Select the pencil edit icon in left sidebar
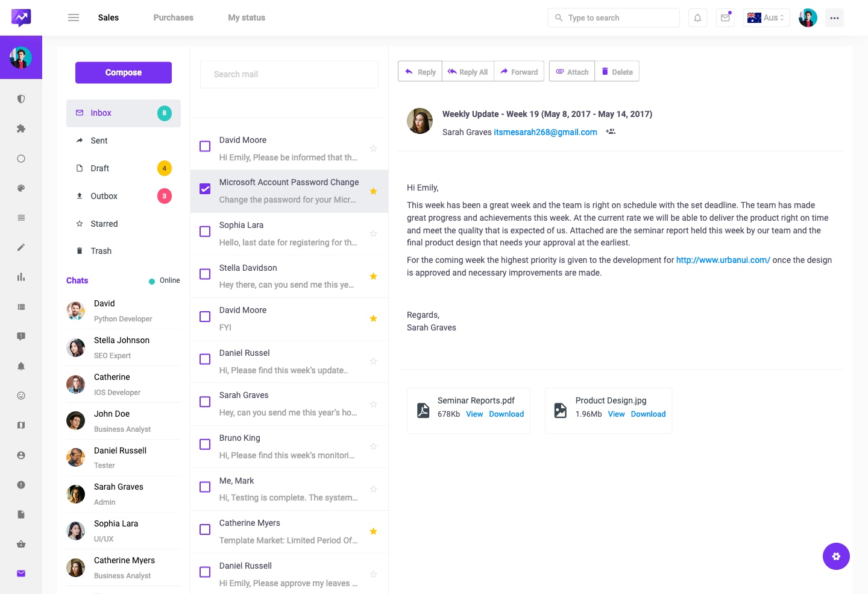Viewport: 868px width, 594px height. (21, 247)
